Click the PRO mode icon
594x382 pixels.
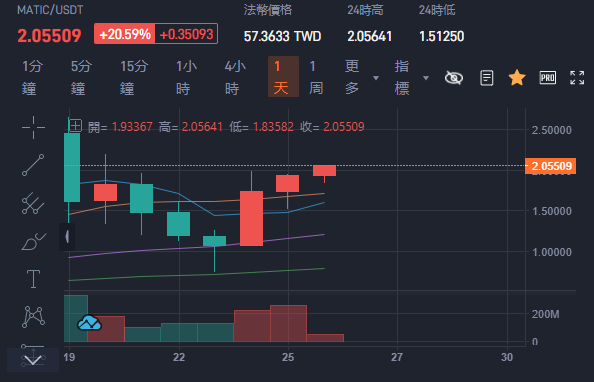click(547, 78)
